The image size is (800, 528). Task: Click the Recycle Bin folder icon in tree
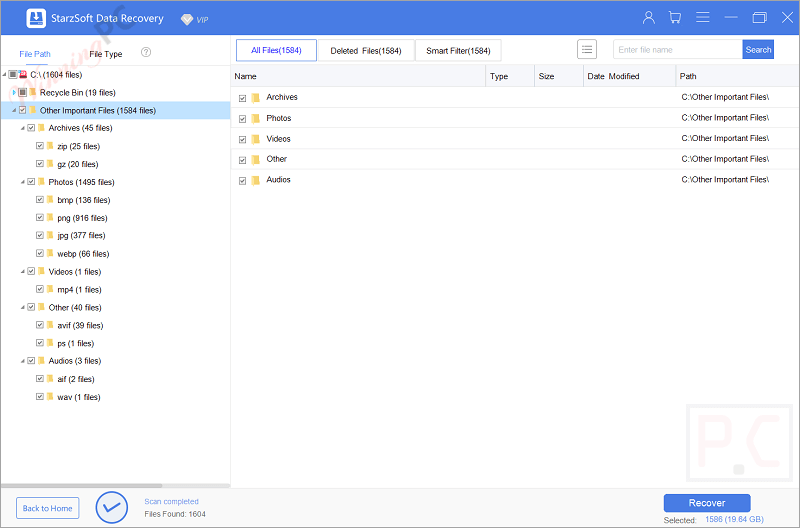[x=33, y=92]
